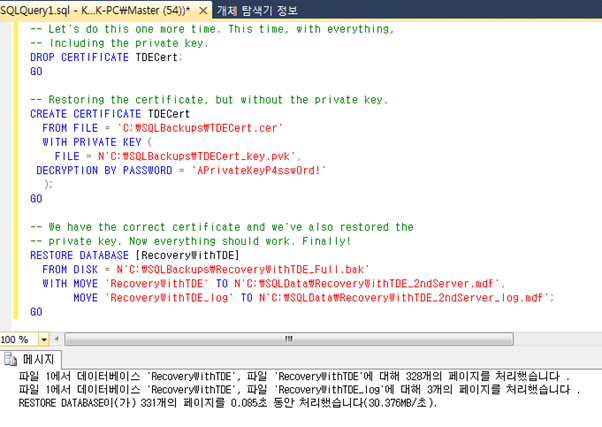Click the DROP CERTIFICATE TDECert line
This screenshot has height=427, width=602.
click(x=106, y=57)
